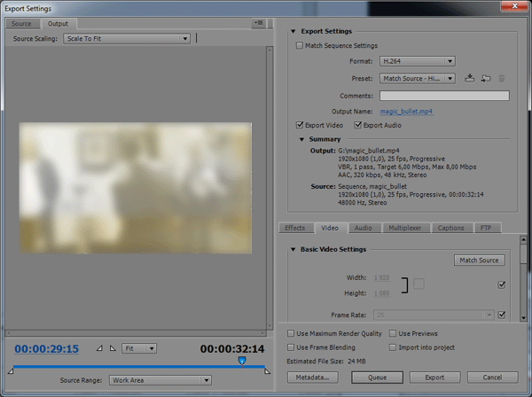Click the Export button
This screenshot has height=397, width=532.
434,378
